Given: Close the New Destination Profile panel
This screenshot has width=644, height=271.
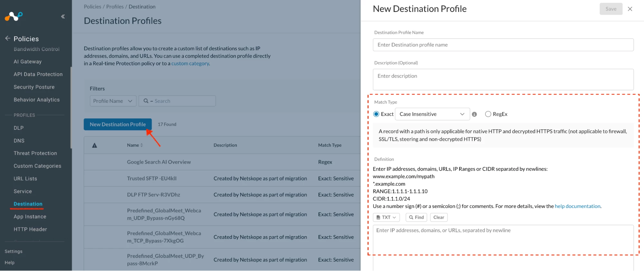Looking at the screenshot, I should pyautogui.click(x=630, y=9).
